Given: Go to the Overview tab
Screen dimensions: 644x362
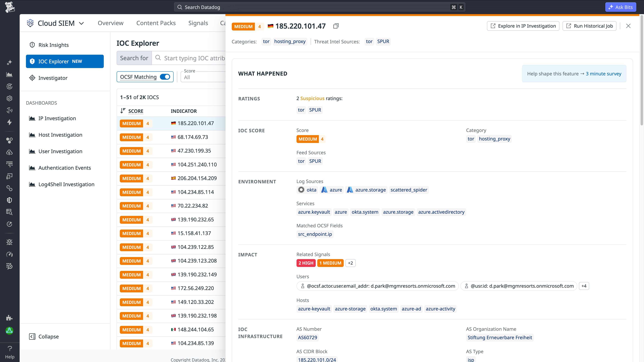Looking at the screenshot, I should (111, 23).
